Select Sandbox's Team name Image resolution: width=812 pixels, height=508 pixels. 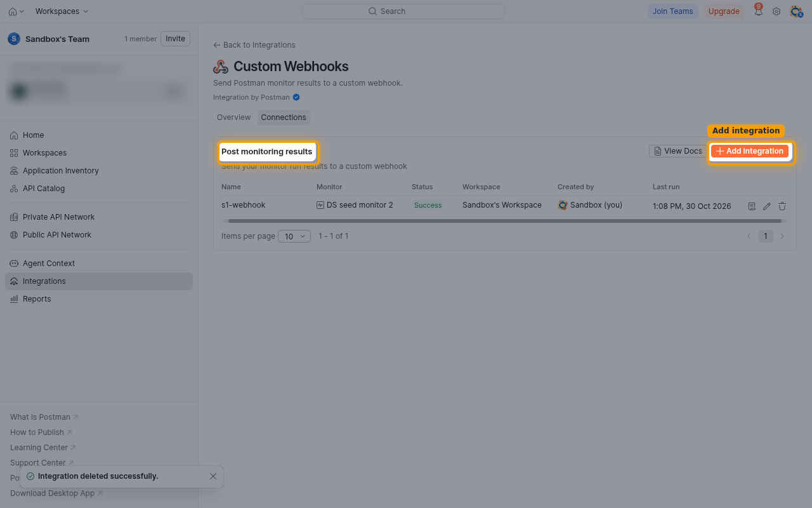[x=57, y=39]
